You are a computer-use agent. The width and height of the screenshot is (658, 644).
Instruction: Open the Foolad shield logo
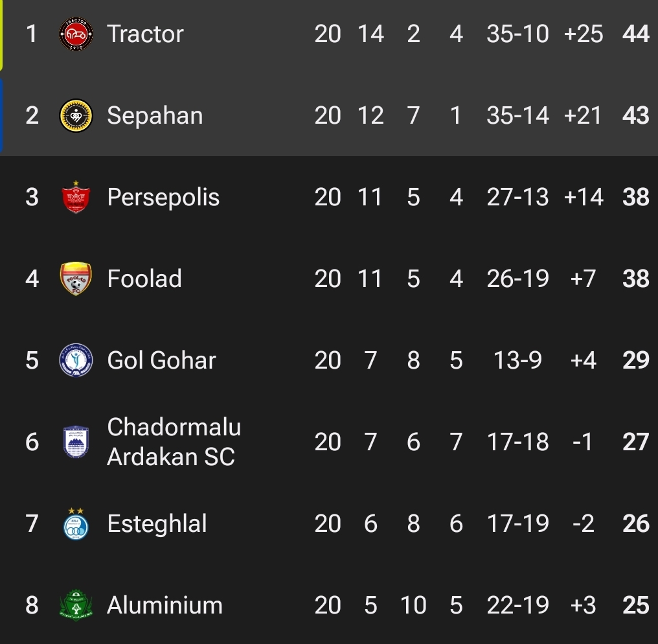[x=76, y=279]
